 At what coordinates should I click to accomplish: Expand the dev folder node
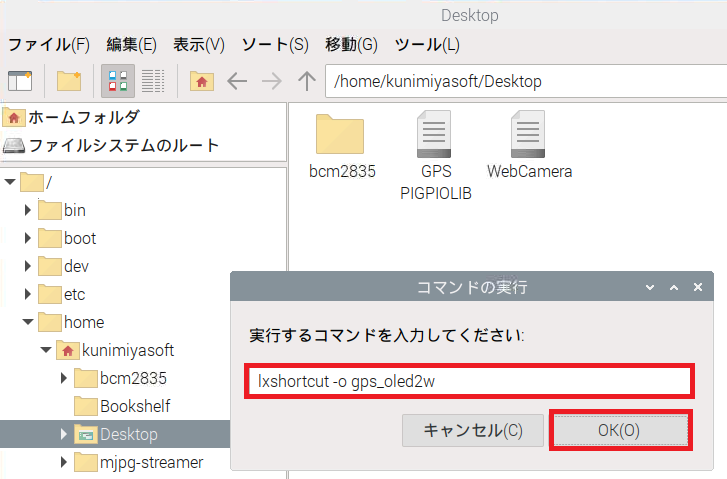(28, 266)
